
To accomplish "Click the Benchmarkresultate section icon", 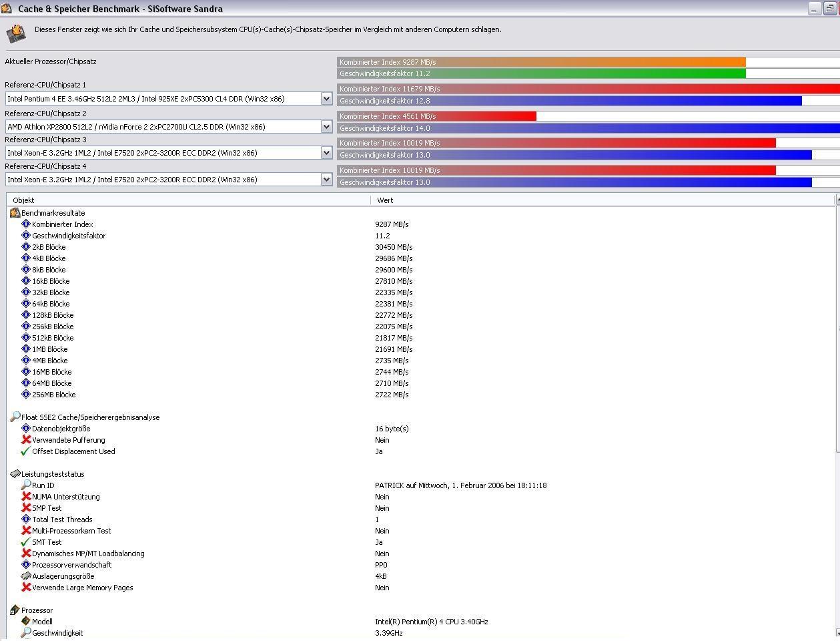I will pos(15,213).
